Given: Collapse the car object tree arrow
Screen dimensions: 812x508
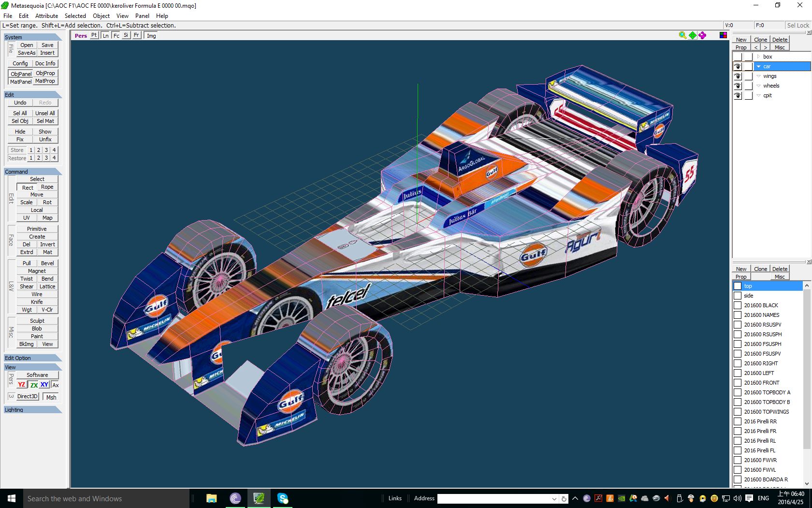Looking at the screenshot, I should point(759,67).
